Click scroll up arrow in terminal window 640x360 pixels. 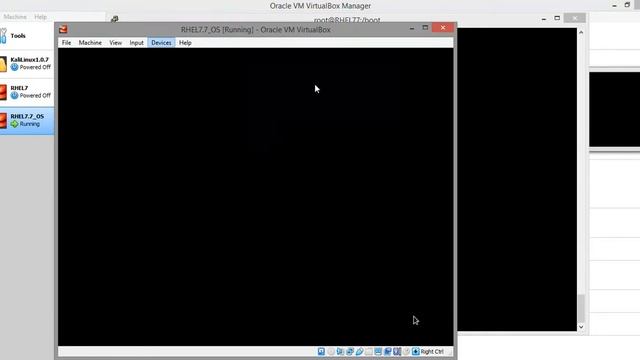pos(581,32)
